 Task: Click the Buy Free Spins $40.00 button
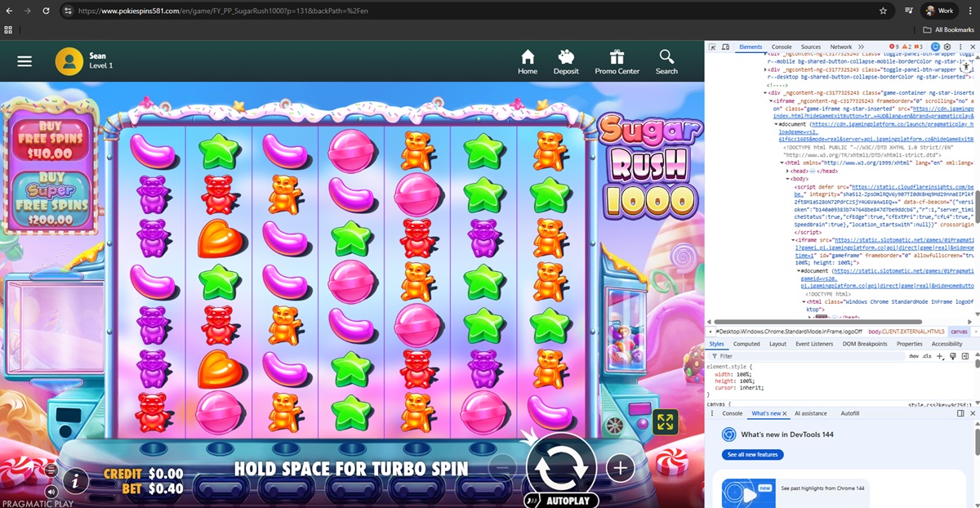pyautogui.click(x=50, y=140)
